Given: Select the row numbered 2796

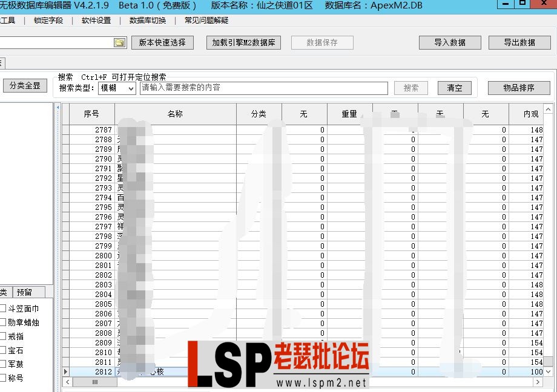Looking at the screenshot, I should coord(303,217).
